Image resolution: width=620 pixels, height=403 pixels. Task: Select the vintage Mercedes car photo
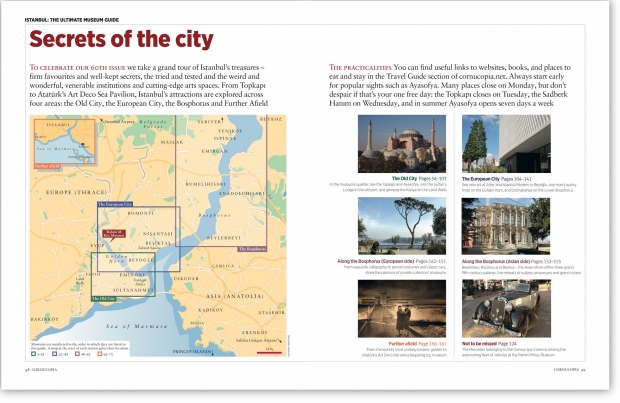point(505,307)
